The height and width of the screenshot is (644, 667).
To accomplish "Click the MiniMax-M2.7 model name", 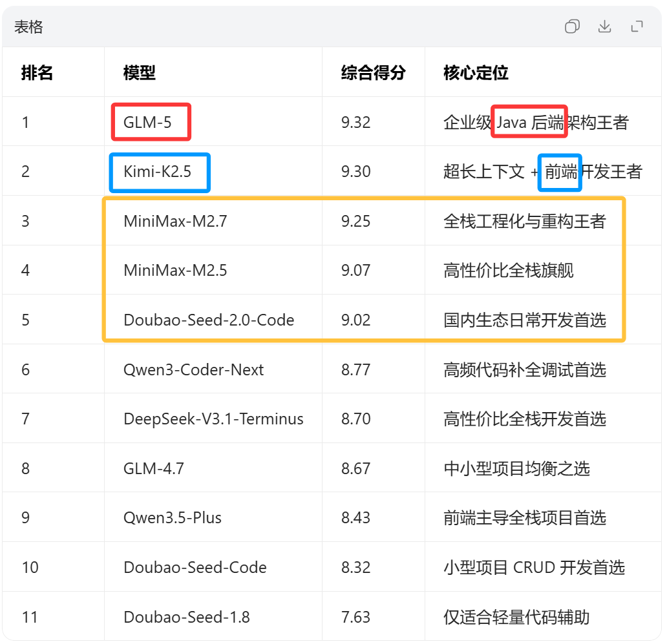I will (175, 222).
